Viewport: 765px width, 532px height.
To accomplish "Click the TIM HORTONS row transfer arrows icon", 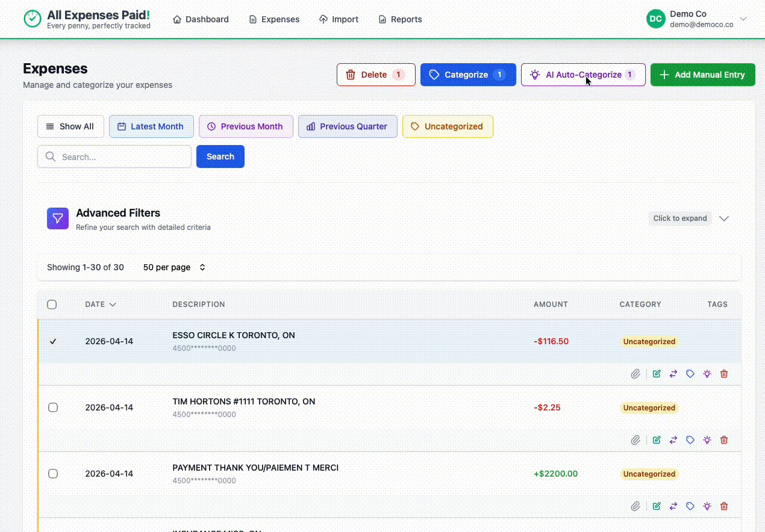I will (673, 440).
